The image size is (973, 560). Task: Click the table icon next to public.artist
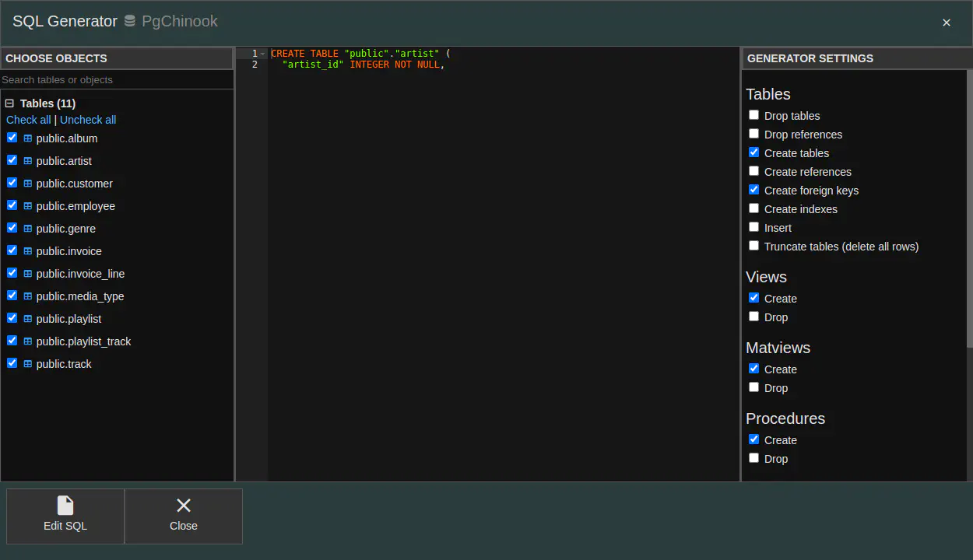pos(28,161)
